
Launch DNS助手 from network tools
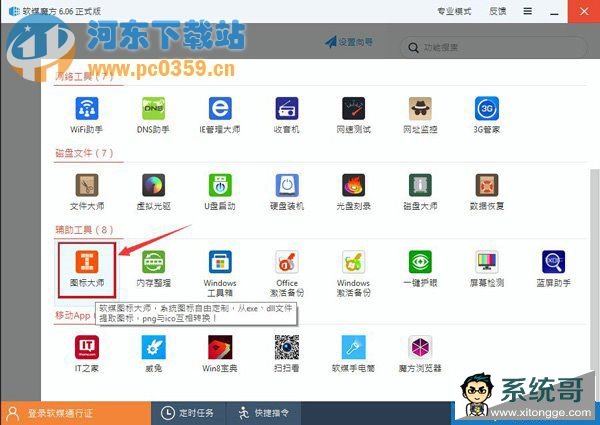coord(152,109)
